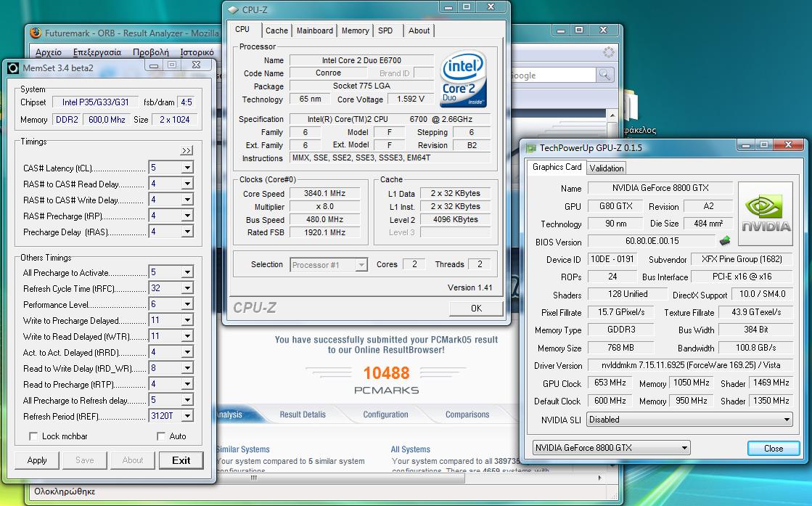Click the Firefox search magnifier icon

point(604,75)
